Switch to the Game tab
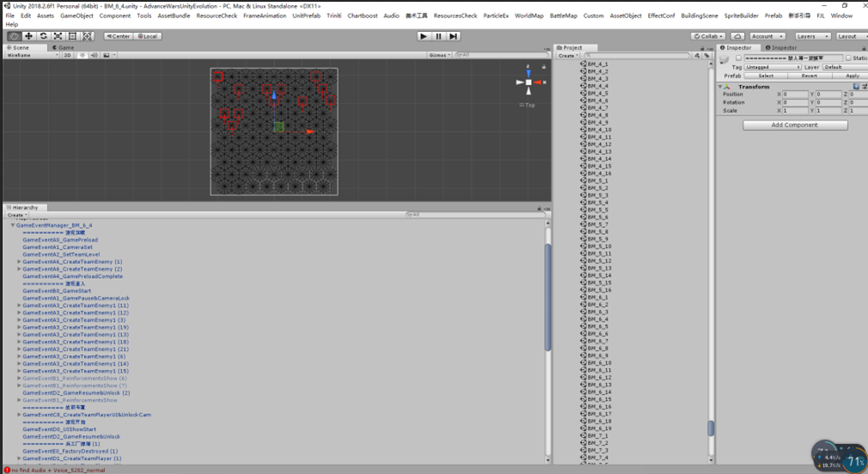 [64, 47]
